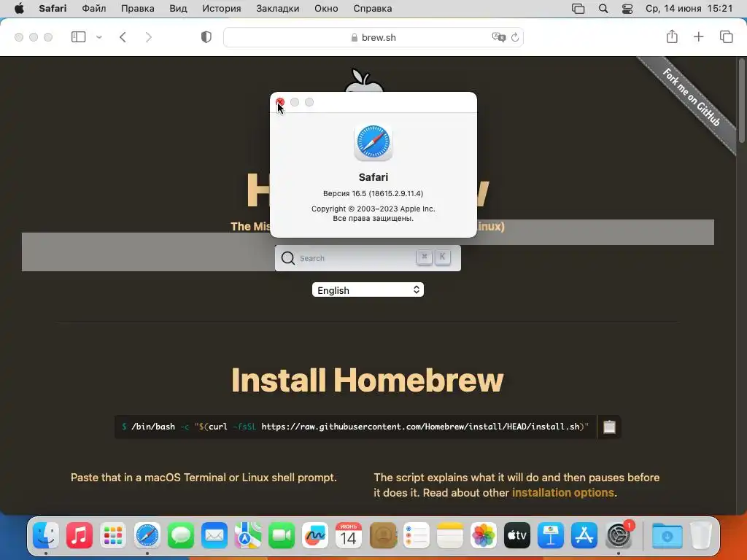Go forward to next page
Image resolution: width=747 pixels, height=560 pixels.
tap(149, 37)
